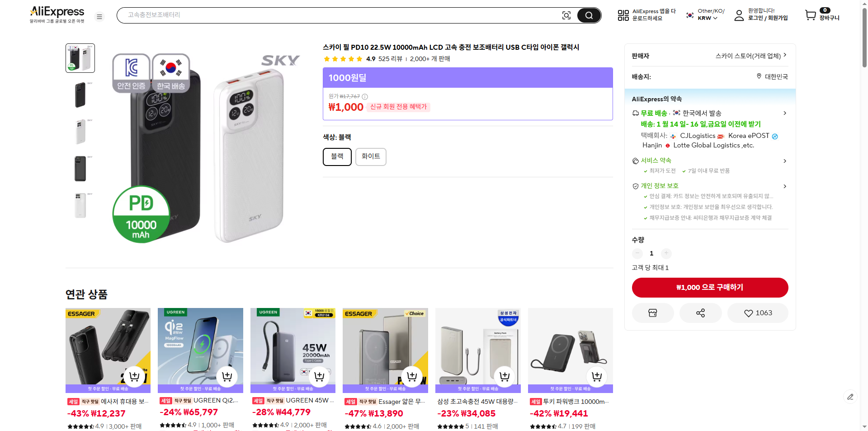This screenshot has height=431, width=868.
Task: Open the 로그인 / 회원가입 menu
Action: [767, 18]
